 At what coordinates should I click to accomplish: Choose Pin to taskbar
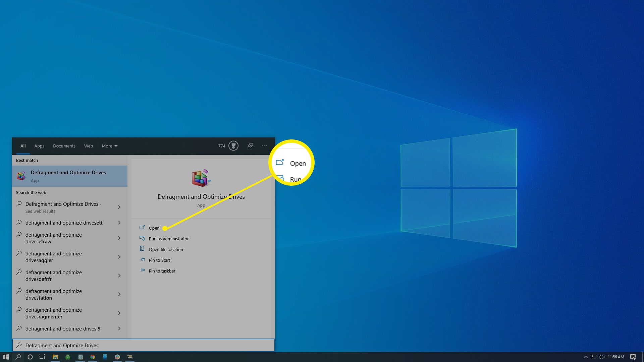pos(162,271)
